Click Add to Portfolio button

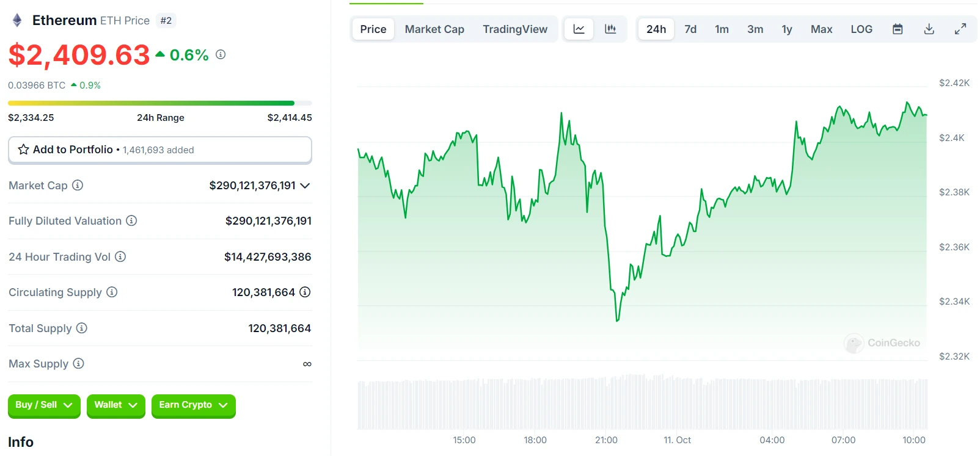click(160, 150)
